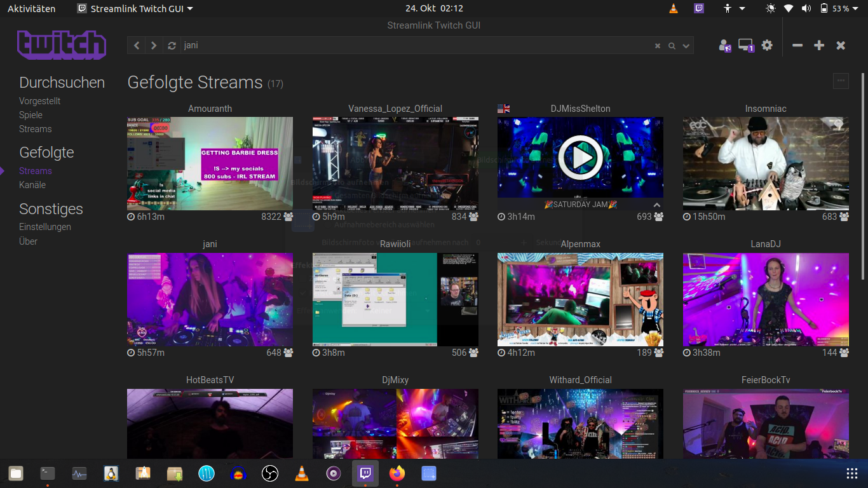Click the Gefolgte heading
868x488 pixels.
pos(46,152)
